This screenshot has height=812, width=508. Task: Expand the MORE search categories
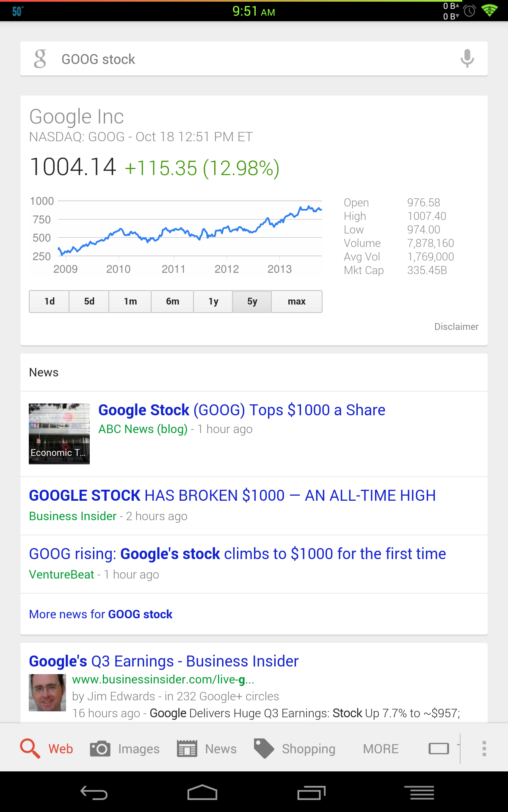381,749
